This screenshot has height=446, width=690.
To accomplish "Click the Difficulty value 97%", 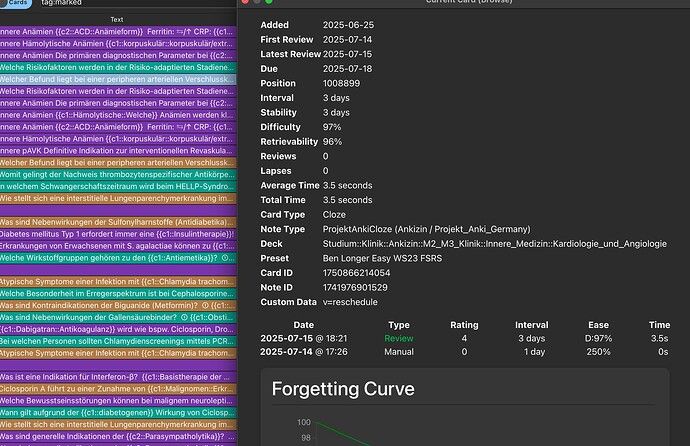I will click(332, 127).
